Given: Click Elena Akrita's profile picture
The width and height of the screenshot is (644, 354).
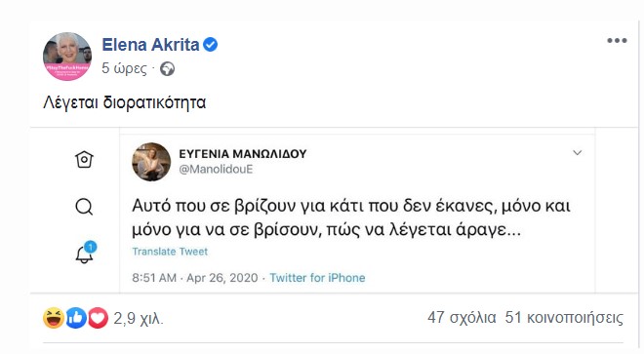Looking at the screenshot, I should pyautogui.click(x=67, y=57).
